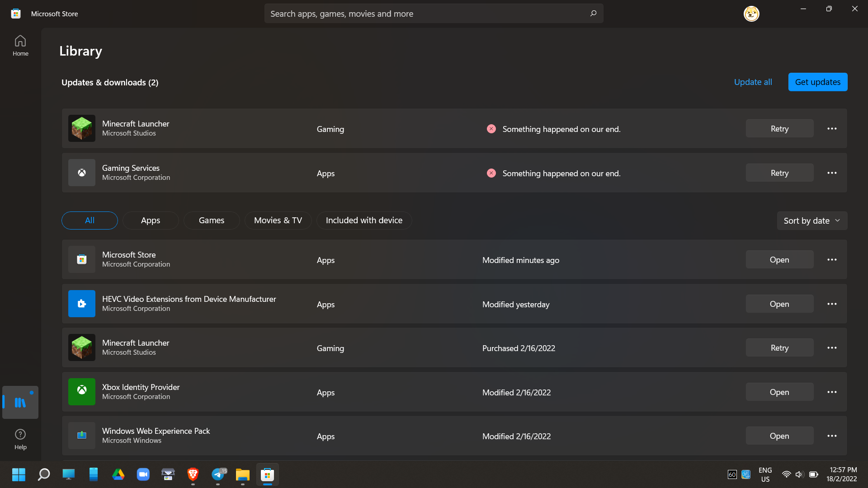Click the search magnifier icon in search box
This screenshot has width=868, height=488.
[593, 14]
